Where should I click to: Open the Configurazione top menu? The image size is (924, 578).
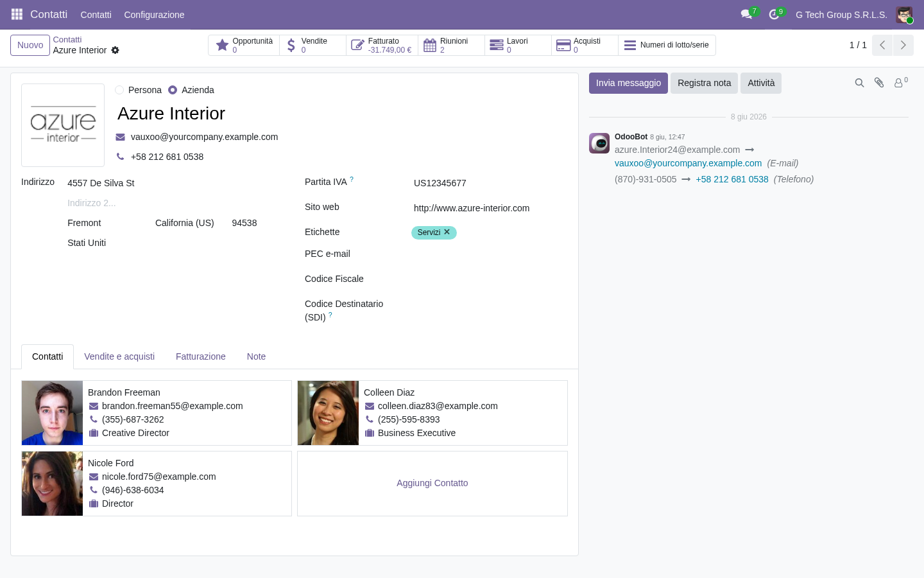pos(154,15)
